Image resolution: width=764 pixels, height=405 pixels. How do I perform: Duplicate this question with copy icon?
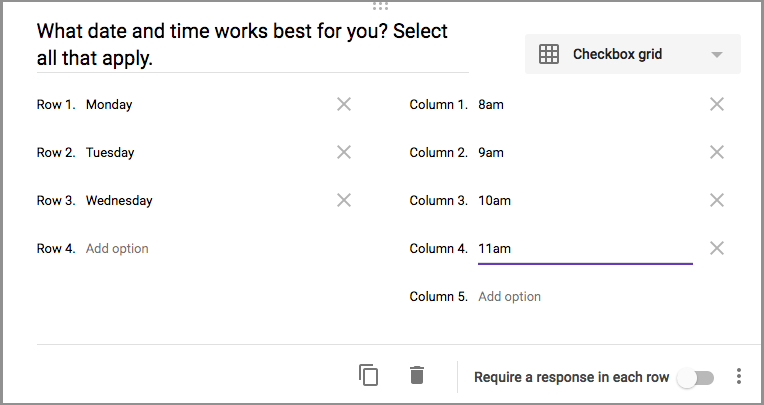pyautogui.click(x=369, y=376)
